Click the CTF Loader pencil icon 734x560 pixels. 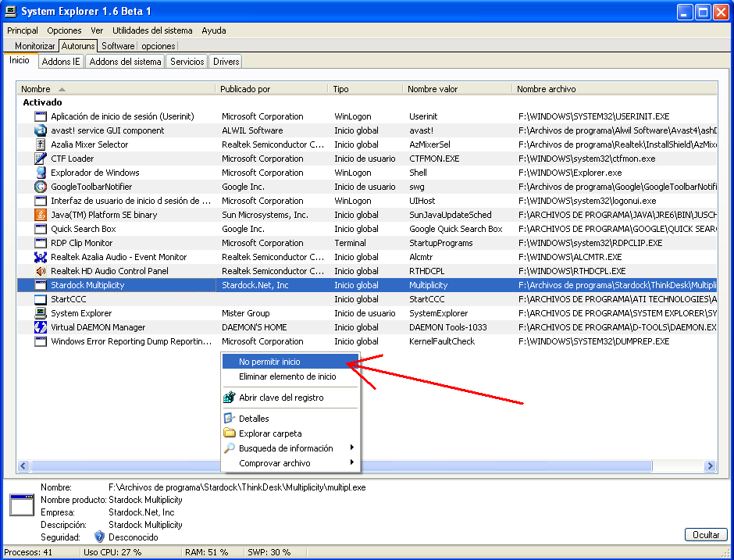[x=41, y=159]
